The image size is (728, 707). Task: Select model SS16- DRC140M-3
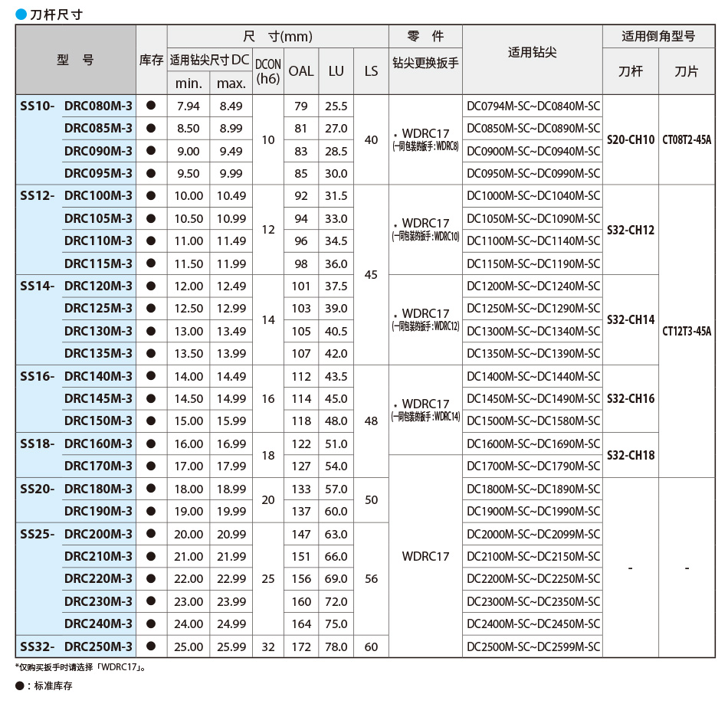click(x=76, y=376)
